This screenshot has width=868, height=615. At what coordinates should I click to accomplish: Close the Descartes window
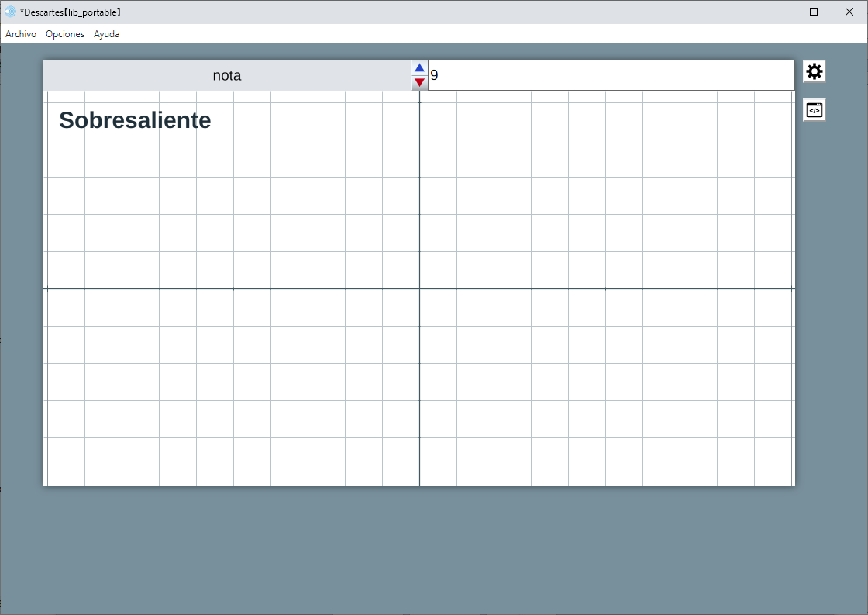click(x=849, y=12)
